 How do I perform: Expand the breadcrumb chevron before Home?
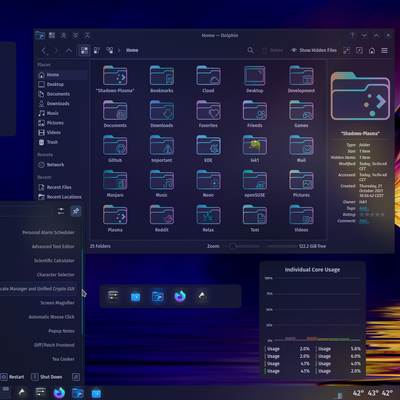tap(119, 50)
